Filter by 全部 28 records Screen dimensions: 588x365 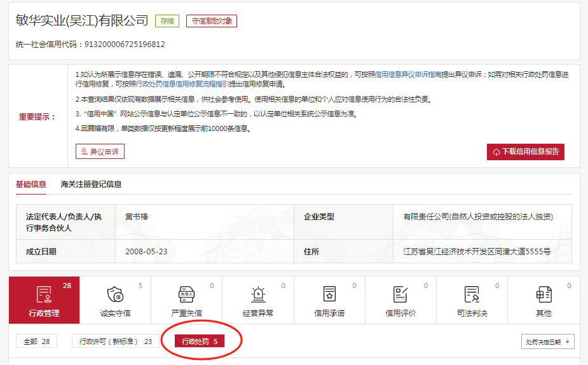[x=36, y=341]
